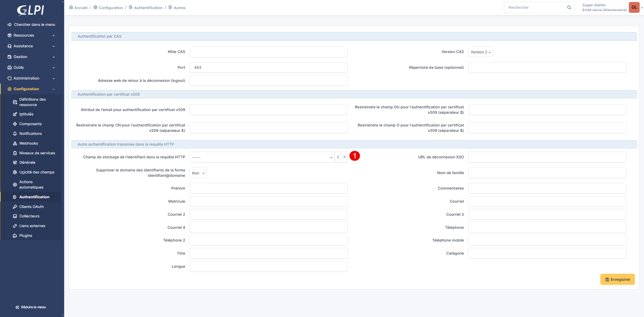Expand the Administration menu
The width and height of the screenshot is (644, 317).
point(31,78)
